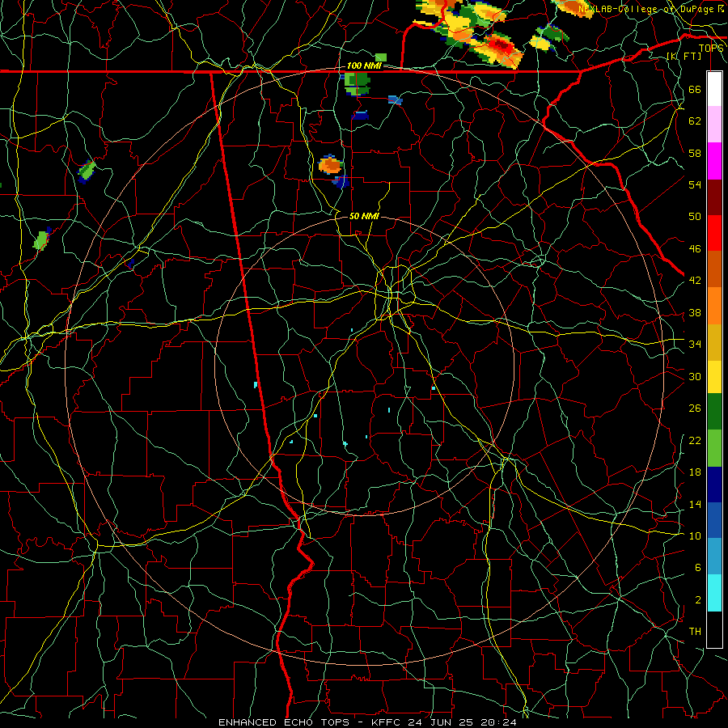Click the '50 NMI' range ring label

pyautogui.click(x=363, y=216)
